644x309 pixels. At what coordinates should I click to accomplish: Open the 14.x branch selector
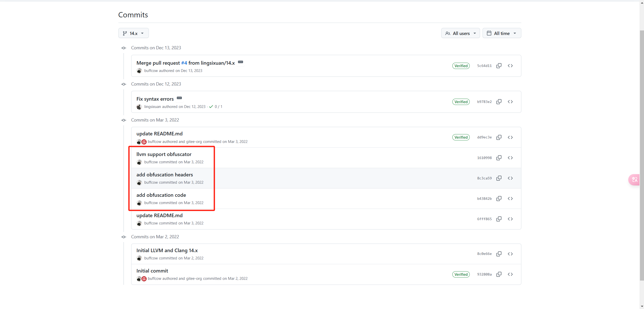pos(133,33)
